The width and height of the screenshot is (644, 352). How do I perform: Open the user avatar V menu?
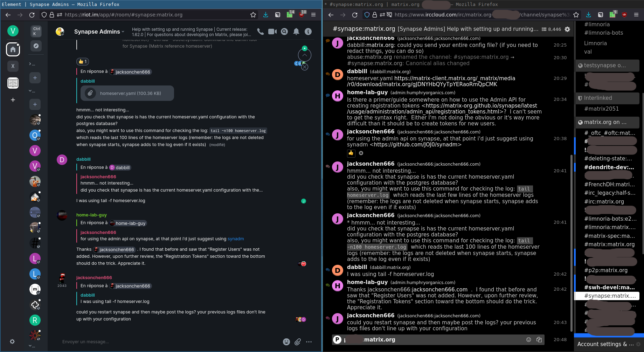[x=13, y=31]
